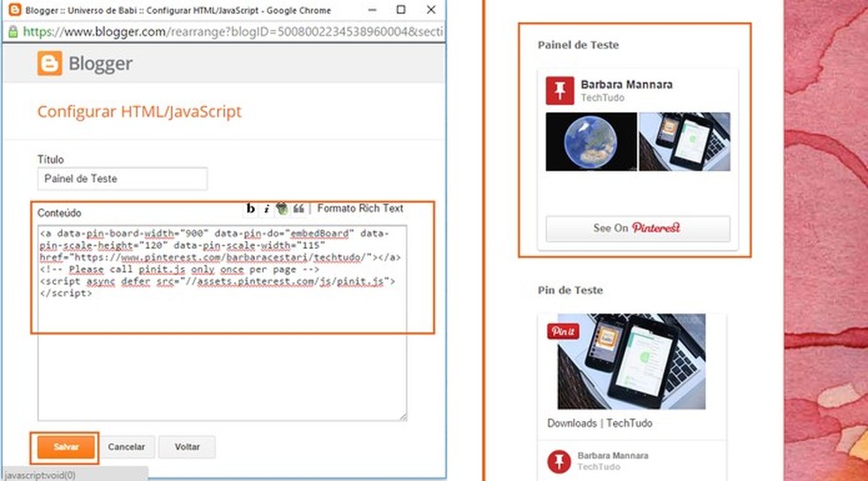Close the Blogger popup window
868x481 pixels.
pos(430,10)
